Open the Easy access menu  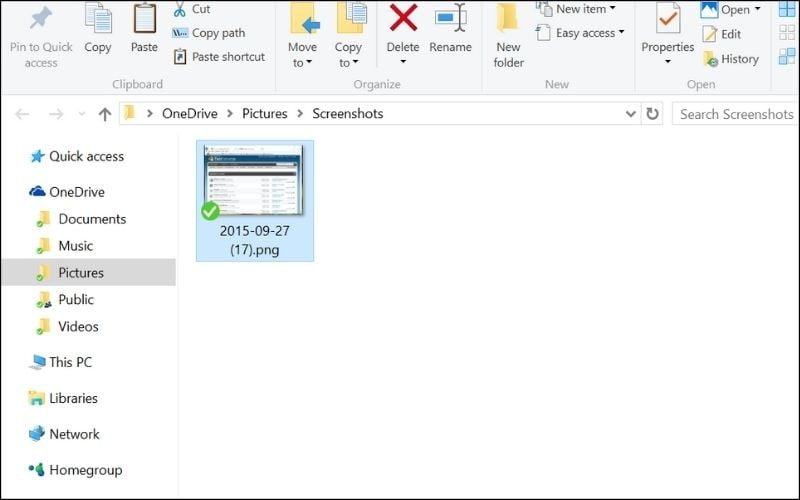coord(580,33)
